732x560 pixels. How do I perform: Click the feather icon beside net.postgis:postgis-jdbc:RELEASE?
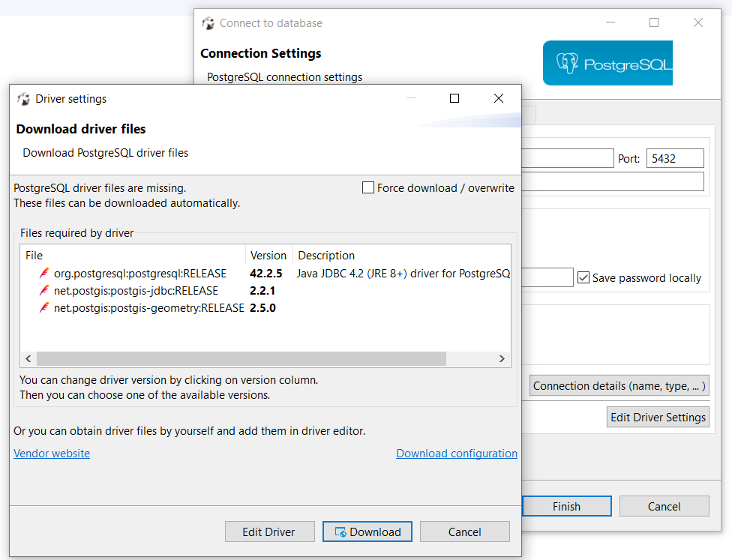(x=44, y=291)
